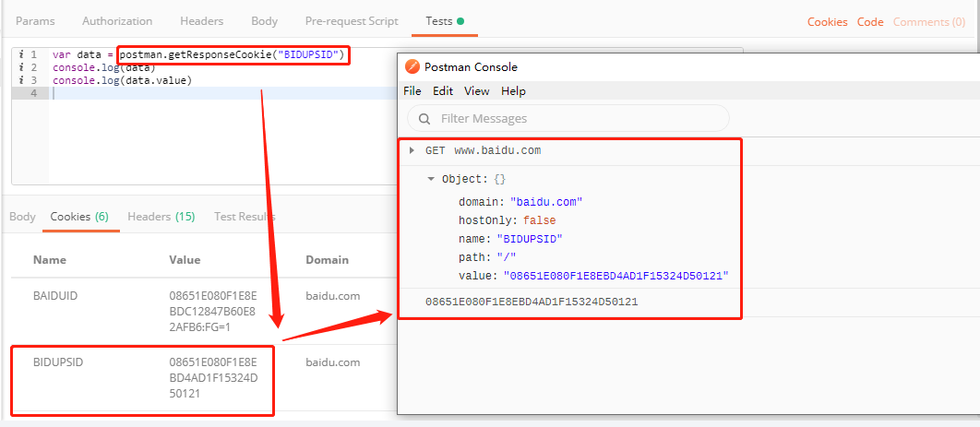
Task: Open View menu in Postman Console
Action: [477, 91]
